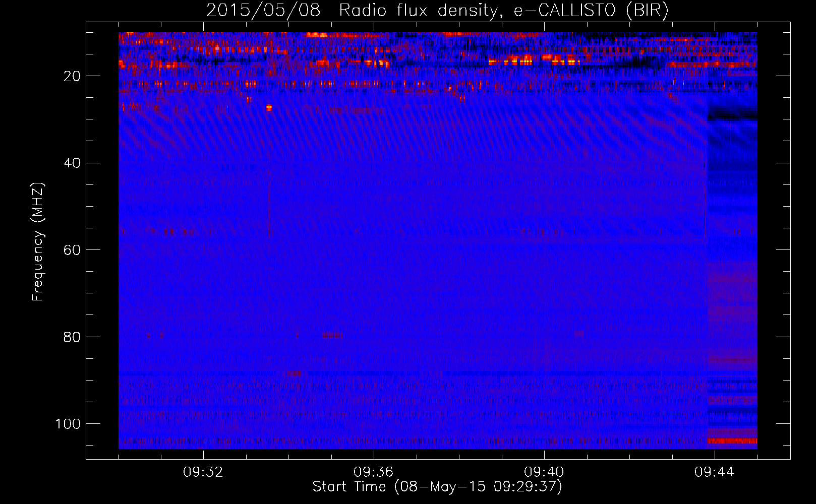Click the 09:40 time tick label
The width and height of the screenshot is (816, 504).
point(544,472)
